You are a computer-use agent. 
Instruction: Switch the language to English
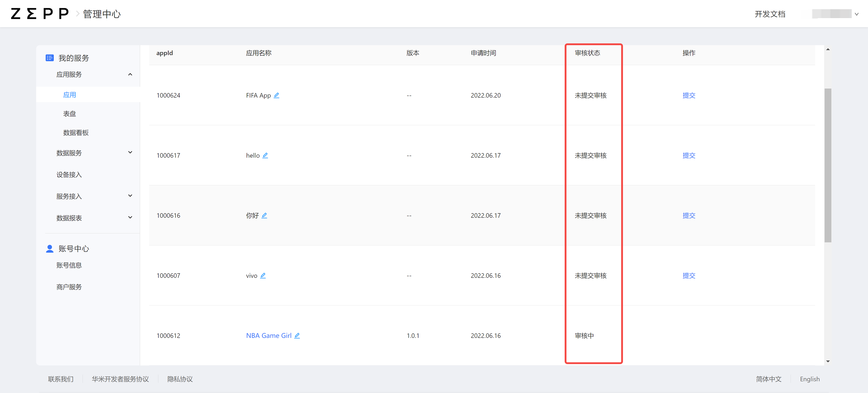point(810,379)
